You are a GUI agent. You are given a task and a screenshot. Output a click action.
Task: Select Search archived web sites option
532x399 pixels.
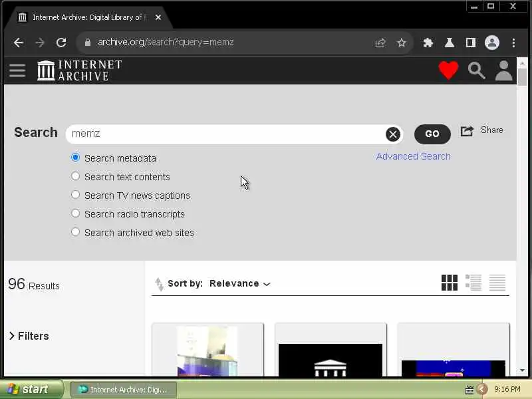click(x=75, y=232)
